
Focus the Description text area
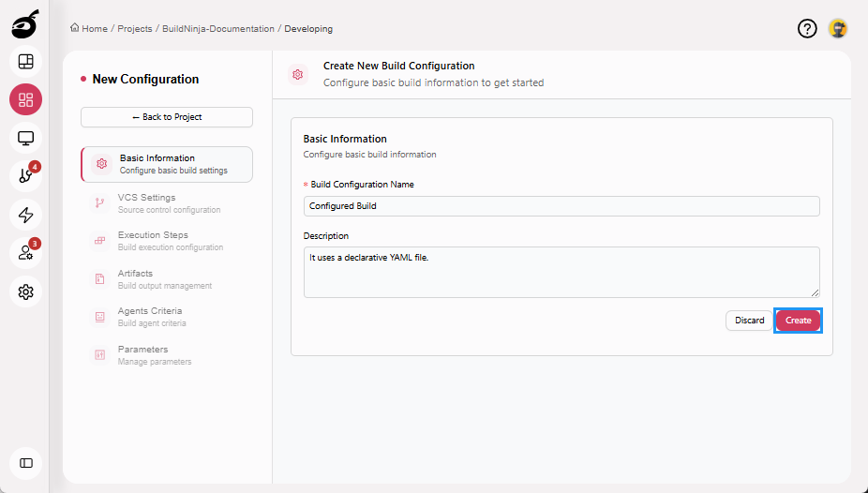pyautogui.click(x=561, y=272)
